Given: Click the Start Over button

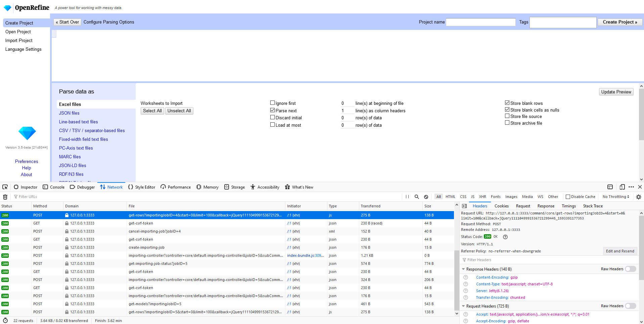Looking at the screenshot, I should coord(67,22).
